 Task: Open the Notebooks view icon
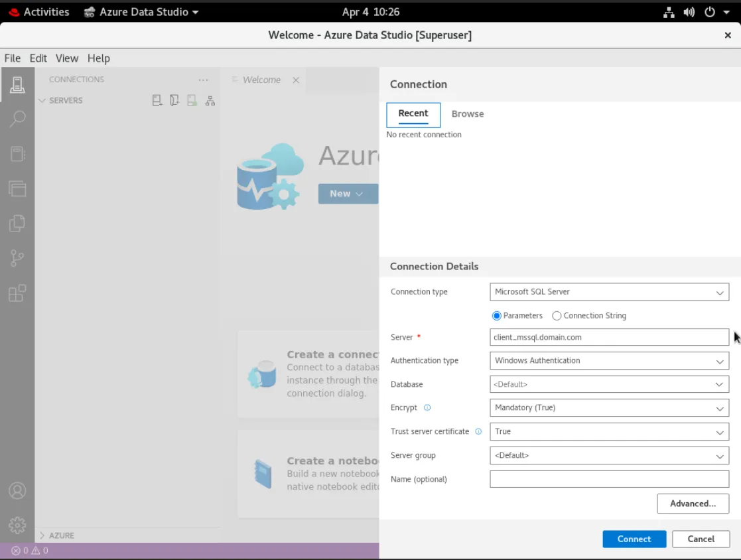17,153
